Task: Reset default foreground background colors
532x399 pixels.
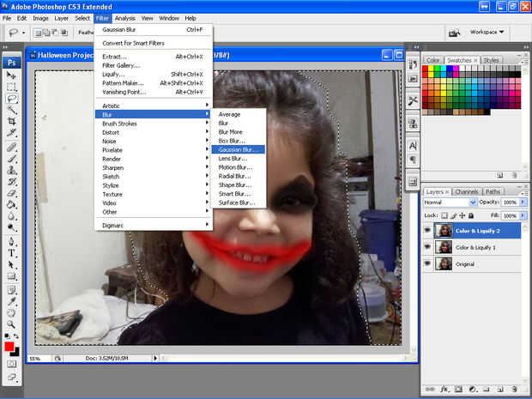Action: pos(7,336)
